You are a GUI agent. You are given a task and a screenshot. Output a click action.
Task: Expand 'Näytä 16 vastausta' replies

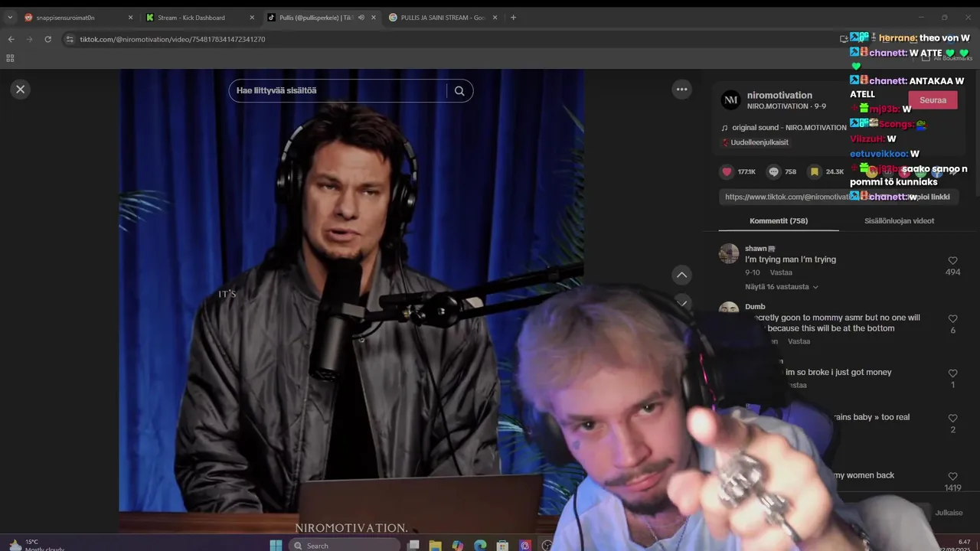click(782, 287)
